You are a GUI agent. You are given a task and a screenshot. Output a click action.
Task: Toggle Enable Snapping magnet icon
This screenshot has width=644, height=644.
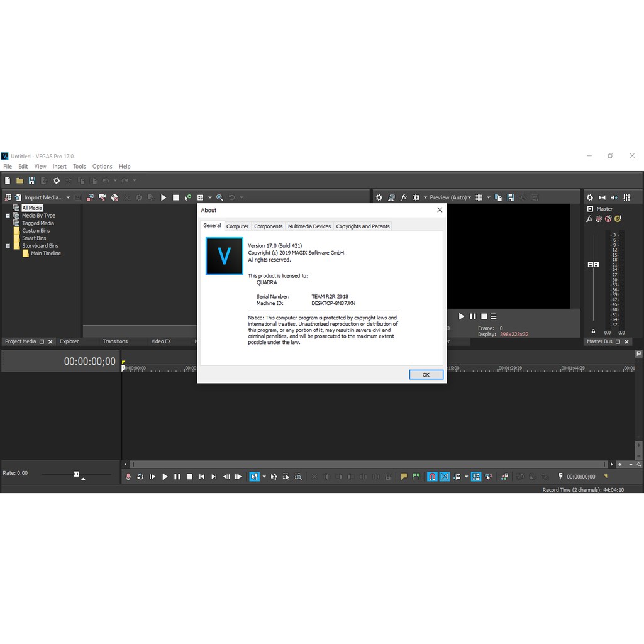[x=432, y=477]
